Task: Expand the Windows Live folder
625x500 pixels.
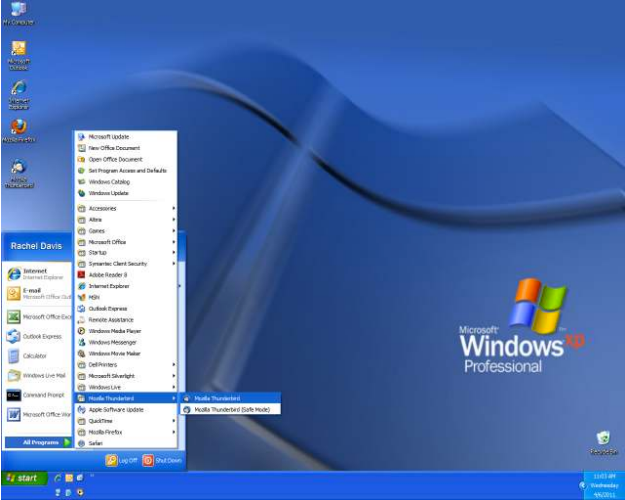Action: click(x=126, y=387)
